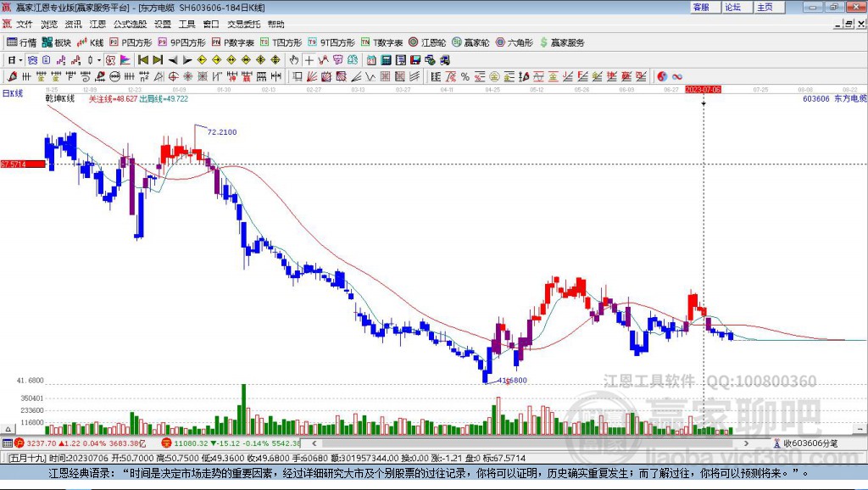868x490 pixels.
Task: Click the save floppy disk icon
Action: coord(415,60)
